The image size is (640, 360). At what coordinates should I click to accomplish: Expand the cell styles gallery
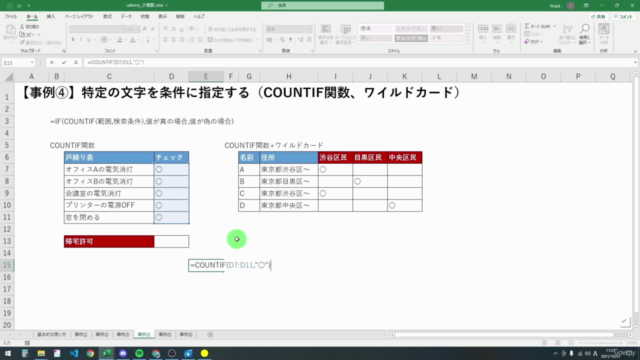pos(467,41)
